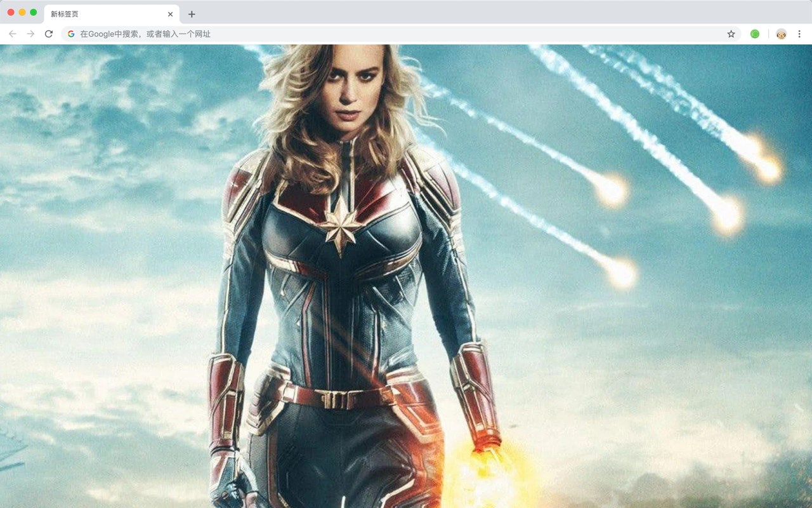Click the browser back arrow
Viewport: 812px width, 508px height.
[13, 34]
